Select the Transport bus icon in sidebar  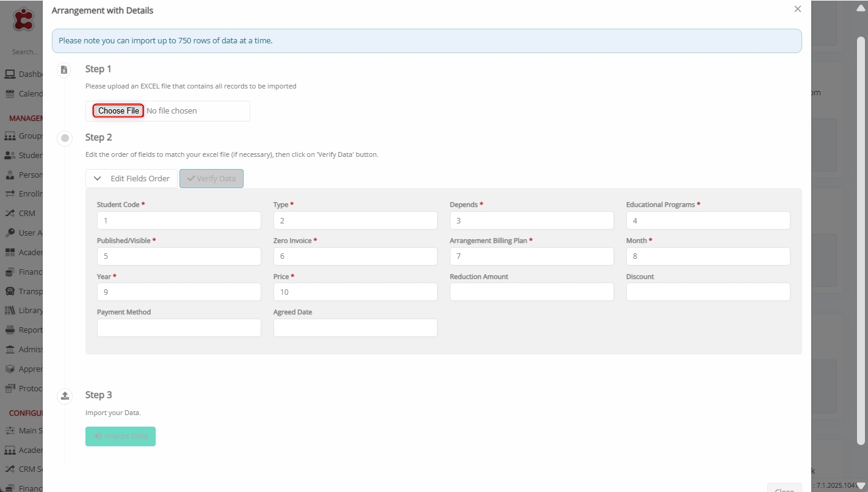click(x=10, y=291)
